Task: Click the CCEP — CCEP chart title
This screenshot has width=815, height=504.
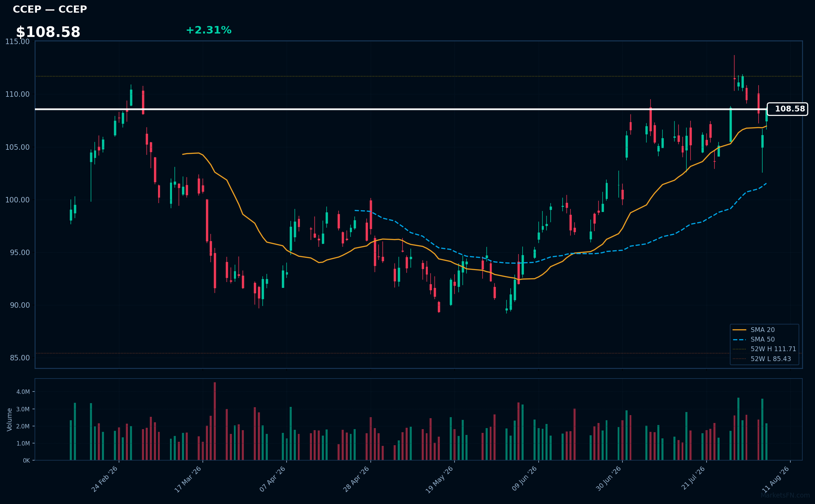Action: 50,9
